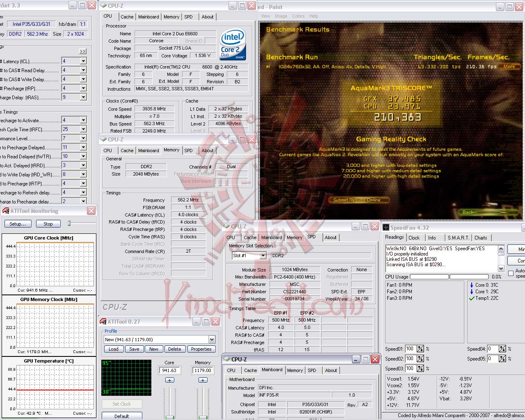This screenshot has height=420, width=525.
Task: Click the plus button under ATITool Core clock
Action: tap(169, 380)
